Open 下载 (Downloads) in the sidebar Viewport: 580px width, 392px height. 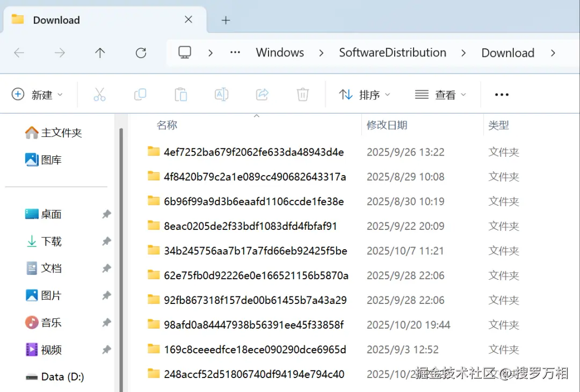pyautogui.click(x=44, y=241)
